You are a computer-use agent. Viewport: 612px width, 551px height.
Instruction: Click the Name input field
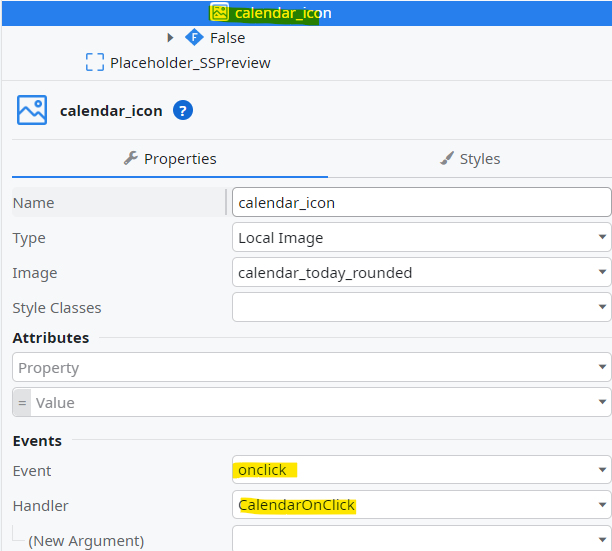click(422, 203)
